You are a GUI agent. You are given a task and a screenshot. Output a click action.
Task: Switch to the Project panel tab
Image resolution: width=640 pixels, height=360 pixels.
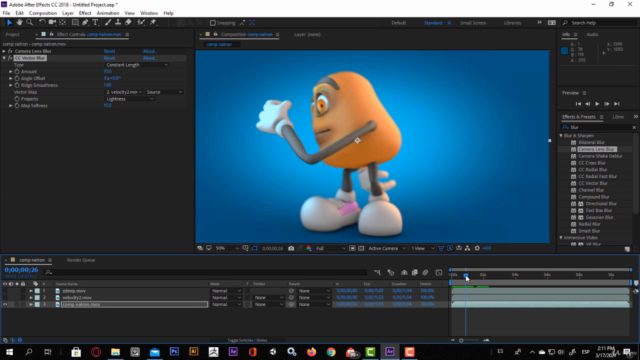click(x=12, y=35)
